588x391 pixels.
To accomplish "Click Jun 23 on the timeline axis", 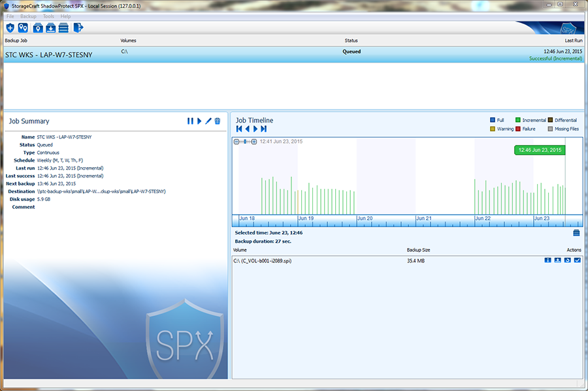I will pyautogui.click(x=542, y=218).
